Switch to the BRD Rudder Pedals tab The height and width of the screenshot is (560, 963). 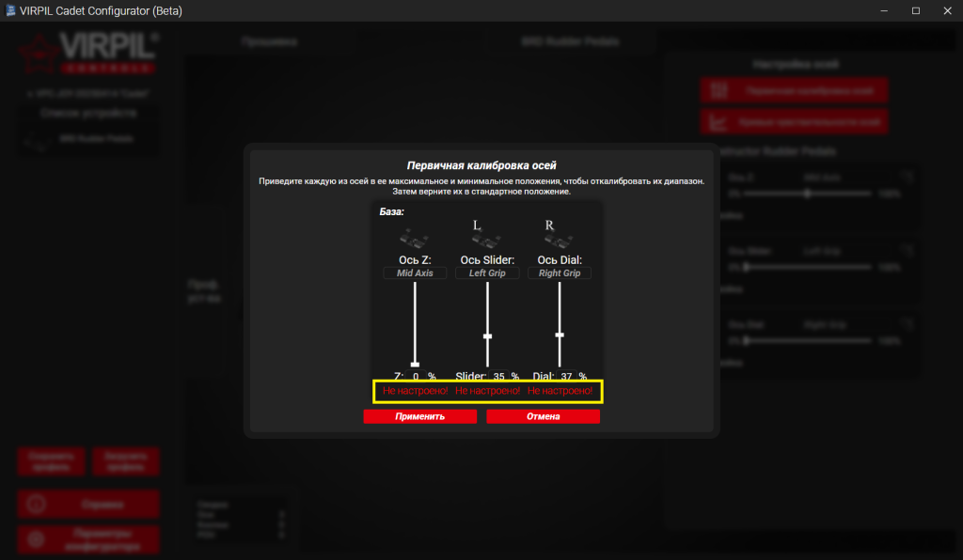click(x=571, y=41)
